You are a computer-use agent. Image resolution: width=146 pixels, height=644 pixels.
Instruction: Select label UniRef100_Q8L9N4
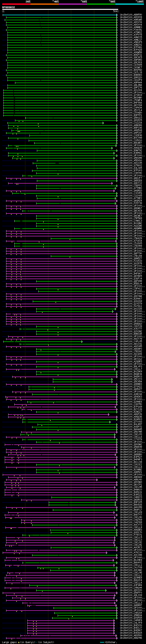pyautogui.click(x=131, y=85)
